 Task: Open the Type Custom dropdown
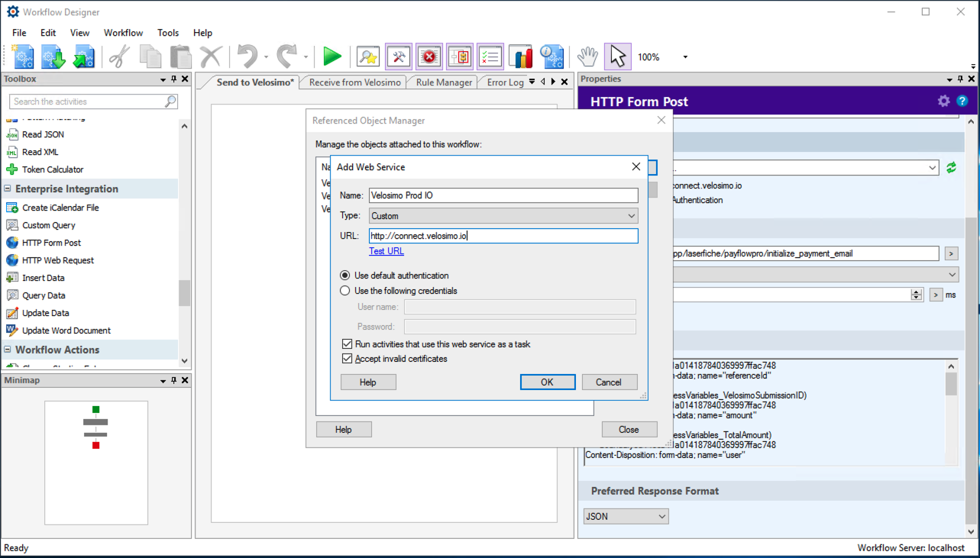[x=503, y=216]
